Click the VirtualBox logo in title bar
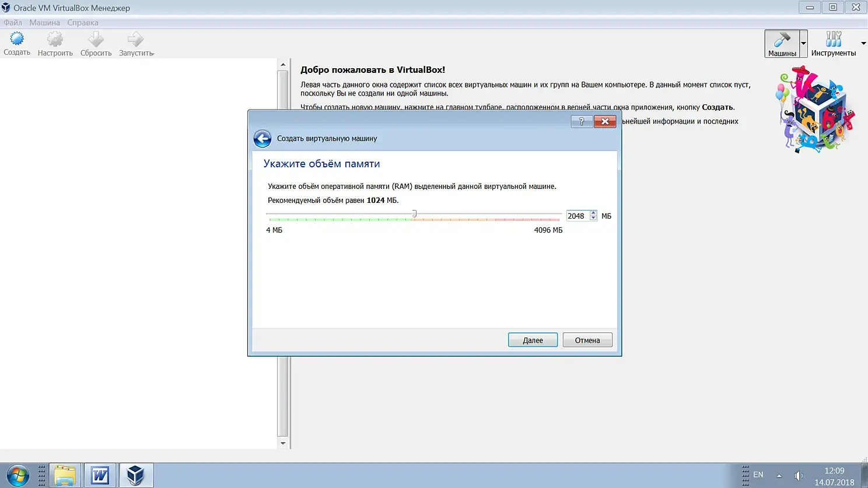868x488 pixels. [x=6, y=8]
